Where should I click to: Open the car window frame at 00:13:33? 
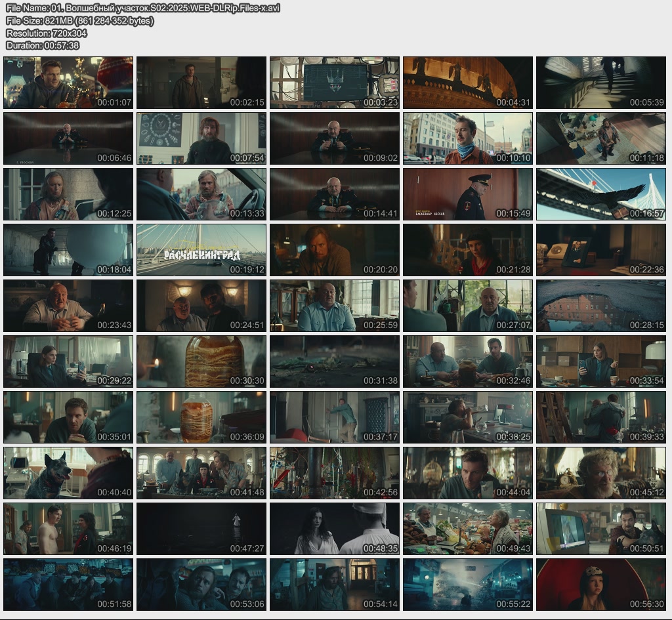(201, 194)
